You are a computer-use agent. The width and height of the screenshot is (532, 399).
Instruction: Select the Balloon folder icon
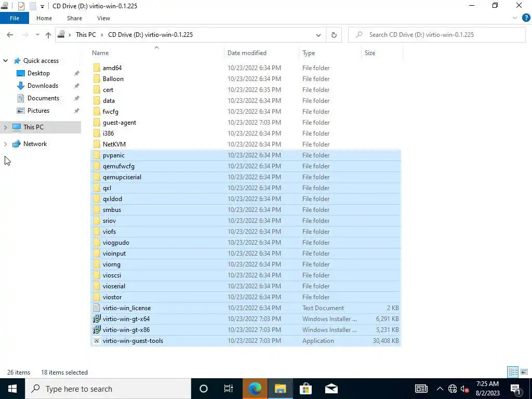coord(97,79)
